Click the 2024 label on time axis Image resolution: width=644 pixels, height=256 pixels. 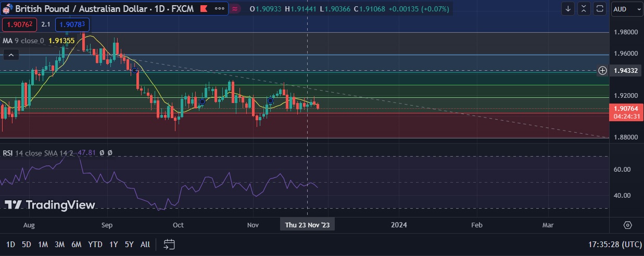pyautogui.click(x=399, y=225)
